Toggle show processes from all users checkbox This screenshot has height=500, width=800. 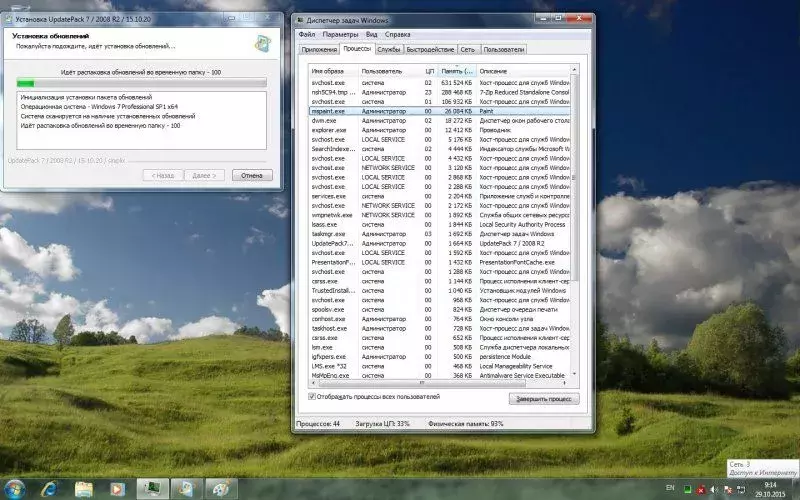pos(312,396)
